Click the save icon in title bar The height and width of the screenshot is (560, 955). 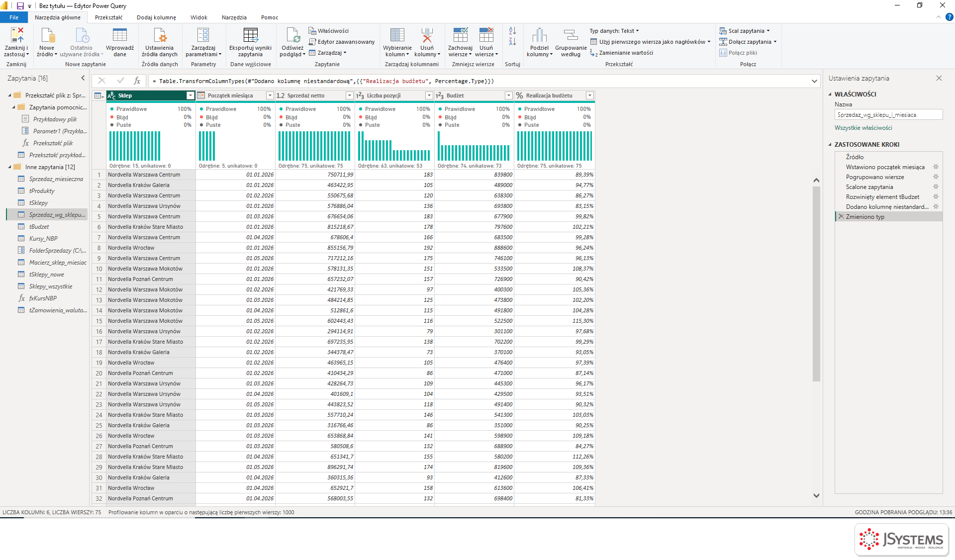tap(20, 6)
